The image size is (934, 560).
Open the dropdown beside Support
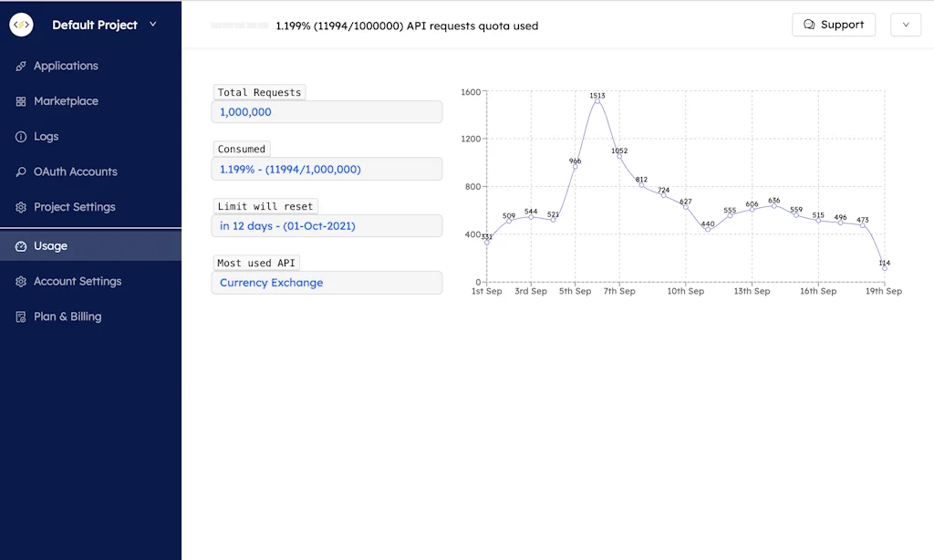tap(905, 24)
